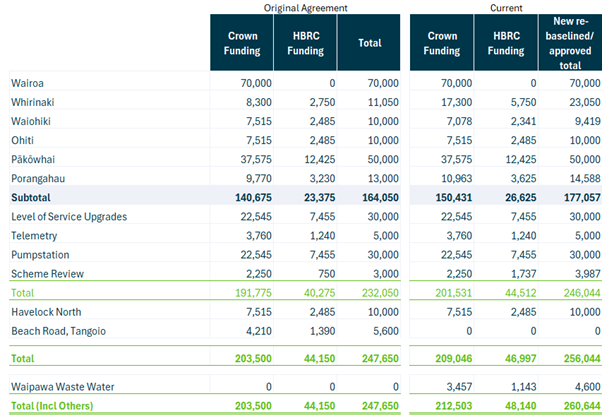
Task: Select the bold Subtotal row label
Action: coord(35,198)
